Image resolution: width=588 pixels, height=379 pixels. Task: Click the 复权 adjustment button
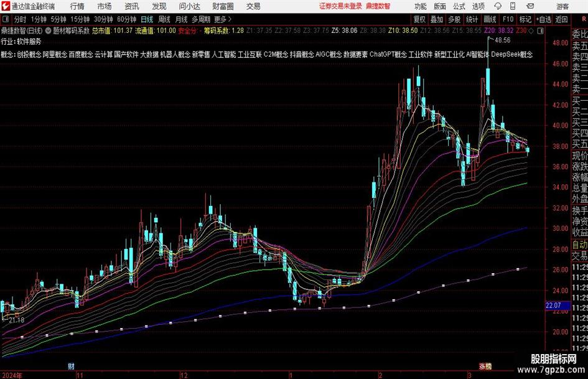419,19
